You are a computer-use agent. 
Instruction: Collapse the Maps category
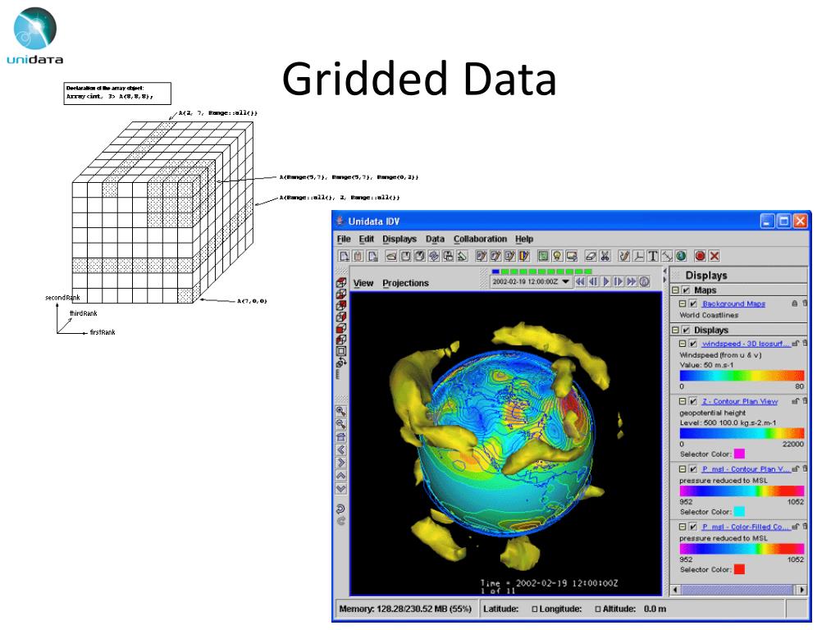(x=676, y=290)
